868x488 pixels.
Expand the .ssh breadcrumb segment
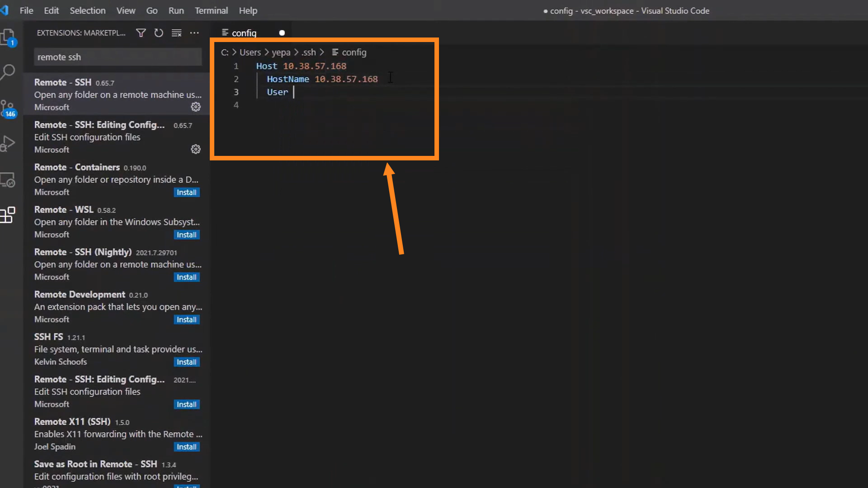click(309, 52)
